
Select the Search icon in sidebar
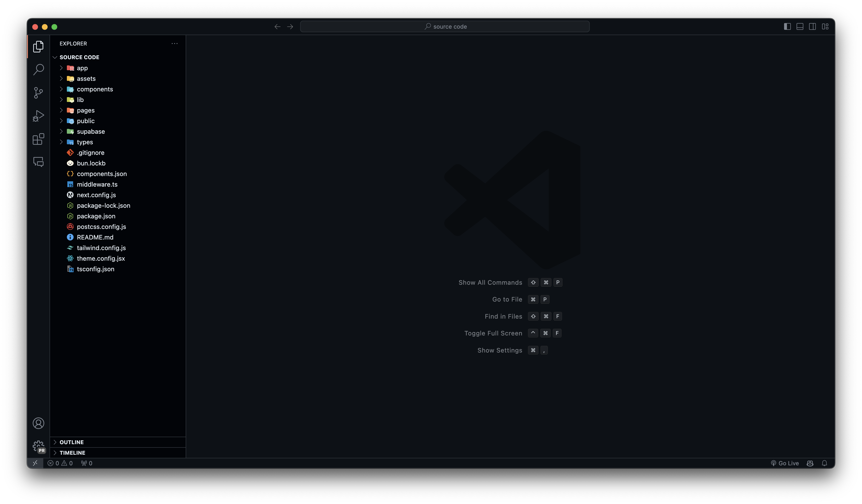click(x=38, y=69)
